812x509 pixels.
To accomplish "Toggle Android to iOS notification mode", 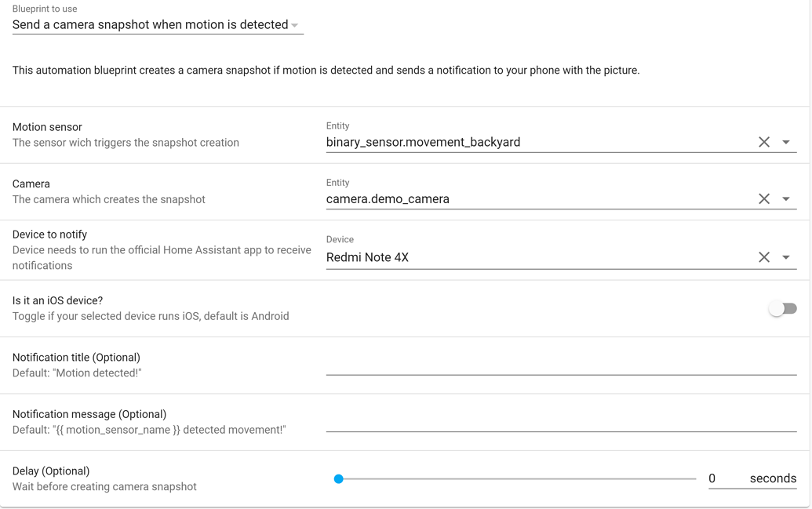I will 782,308.
